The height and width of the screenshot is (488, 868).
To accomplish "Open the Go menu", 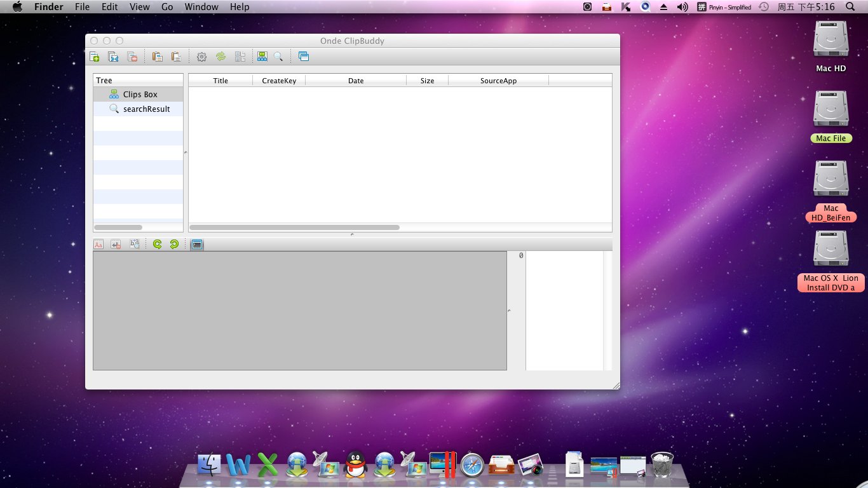I will pyautogui.click(x=167, y=7).
